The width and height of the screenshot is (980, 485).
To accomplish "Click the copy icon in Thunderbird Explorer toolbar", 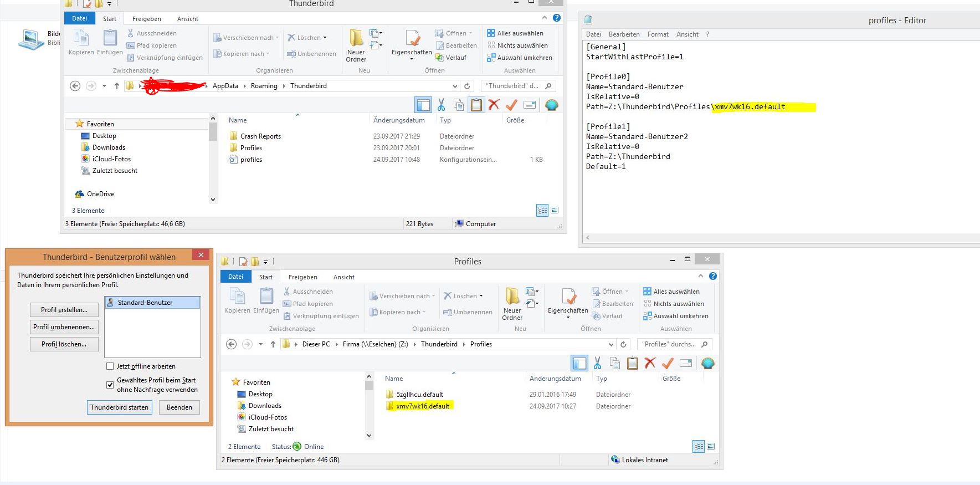I will 459,105.
